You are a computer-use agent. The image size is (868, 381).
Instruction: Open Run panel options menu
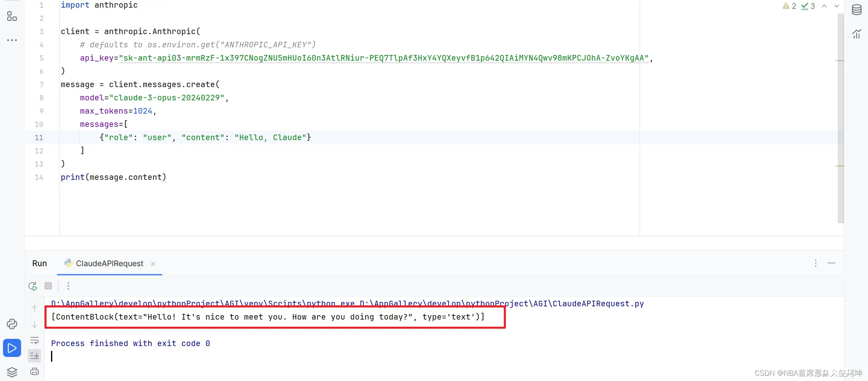tap(816, 263)
